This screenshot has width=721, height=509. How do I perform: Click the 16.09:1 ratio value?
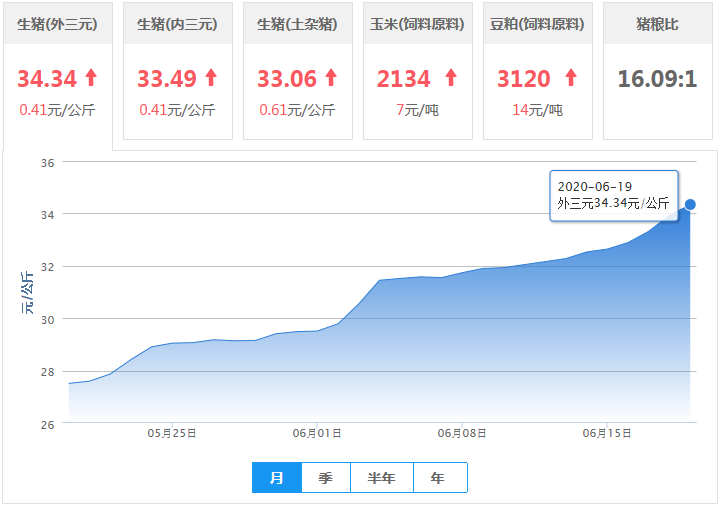click(657, 78)
